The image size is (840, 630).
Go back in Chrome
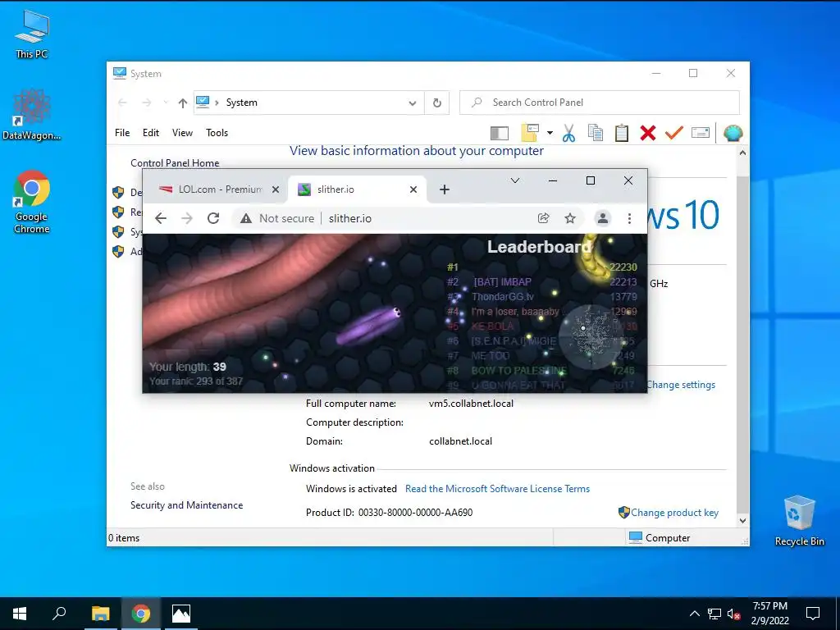click(161, 218)
